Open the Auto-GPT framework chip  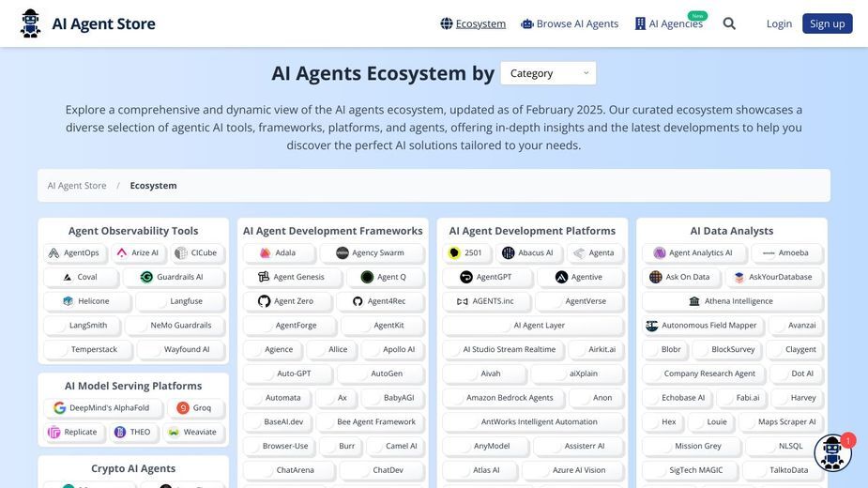click(x=288, y=374)
